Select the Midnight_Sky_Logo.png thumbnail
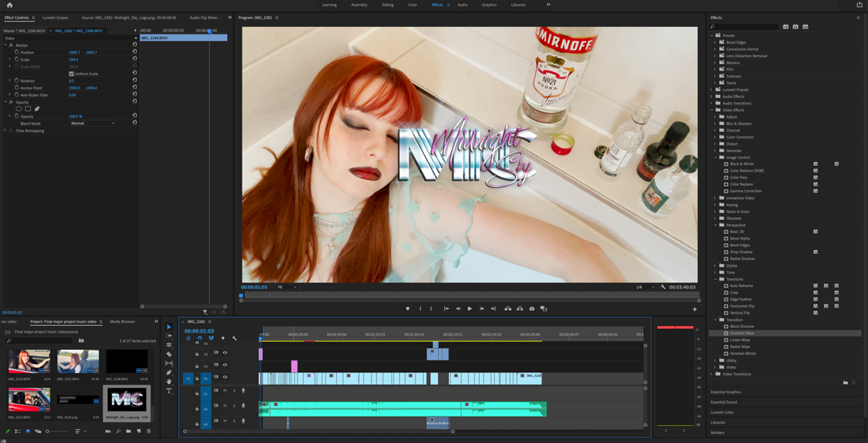Screen dimensions: 868x443 pyautogui.click(x=127, y=399)
